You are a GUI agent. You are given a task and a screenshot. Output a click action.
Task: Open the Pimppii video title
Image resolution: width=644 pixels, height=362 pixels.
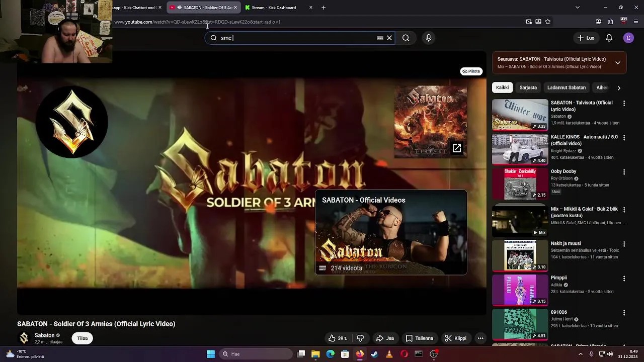tap(558, 278)
